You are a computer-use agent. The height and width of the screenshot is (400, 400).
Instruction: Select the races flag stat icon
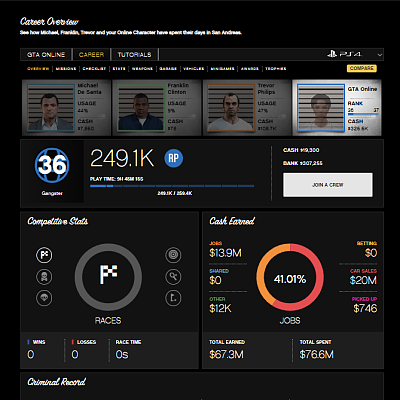(x=44, y=255)
